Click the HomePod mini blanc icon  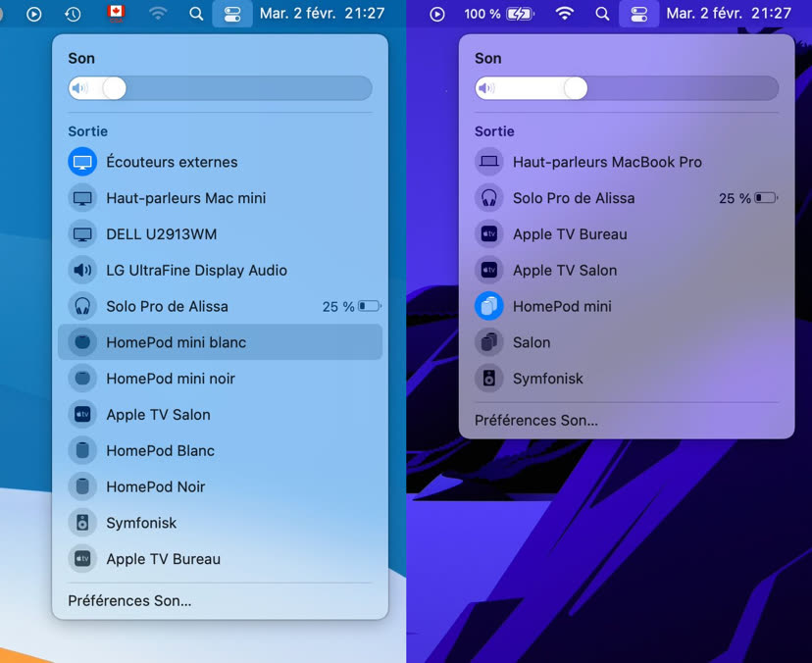[82, 342]
